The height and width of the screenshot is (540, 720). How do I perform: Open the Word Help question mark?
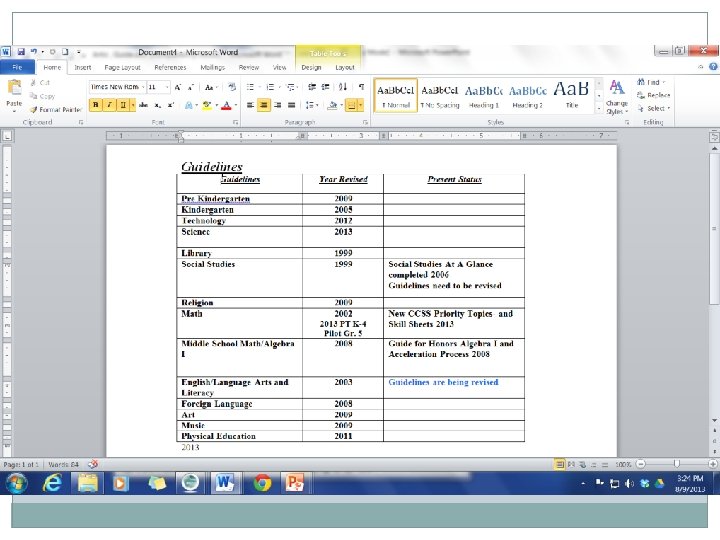click(x=713, y=67)
